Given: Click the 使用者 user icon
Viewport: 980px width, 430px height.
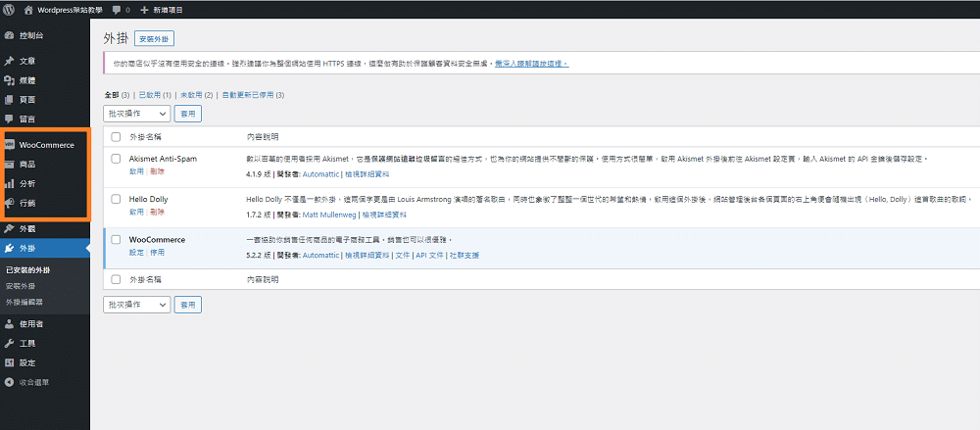Looking at the screenshot, I should 10,324.
